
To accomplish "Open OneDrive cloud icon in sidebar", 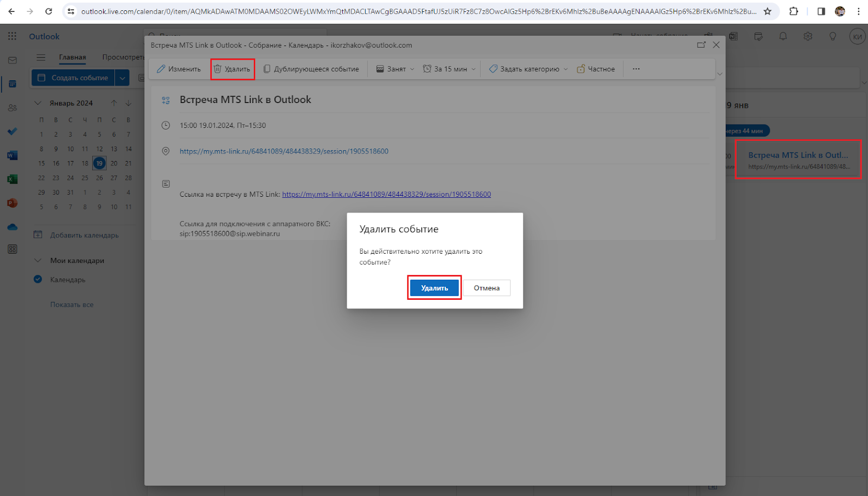I will point(12,227).
